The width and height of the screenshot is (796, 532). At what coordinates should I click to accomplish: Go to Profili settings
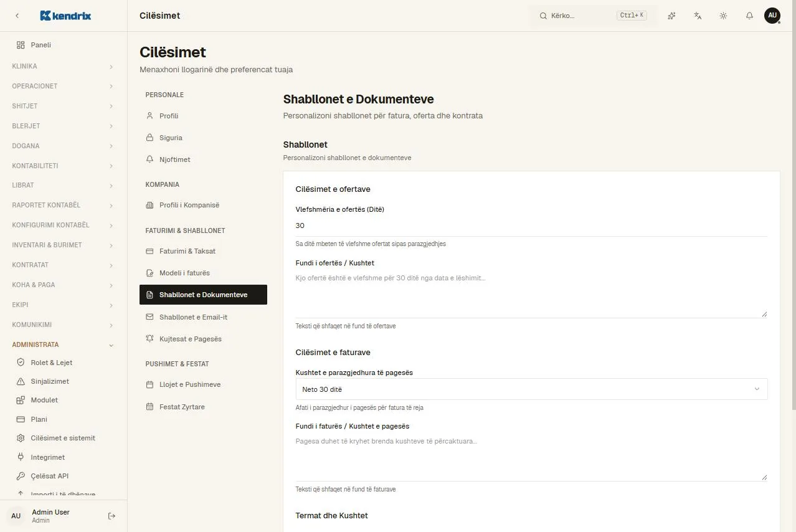(x=203, y=116)
